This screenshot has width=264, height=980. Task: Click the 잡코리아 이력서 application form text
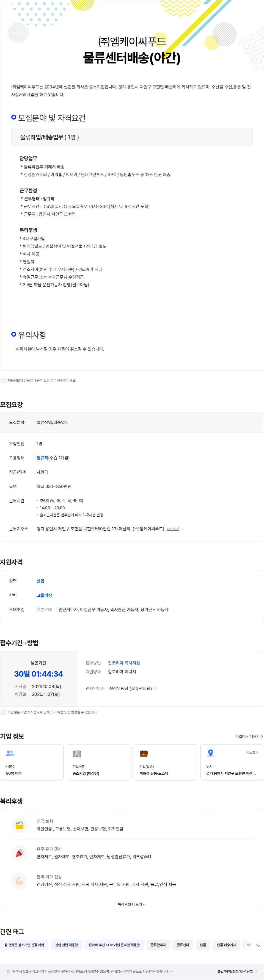[x=122, y=672]
